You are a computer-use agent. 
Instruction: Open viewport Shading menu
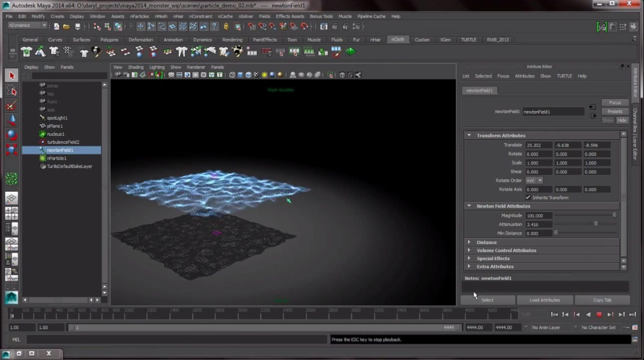click(x=136, y=67)
